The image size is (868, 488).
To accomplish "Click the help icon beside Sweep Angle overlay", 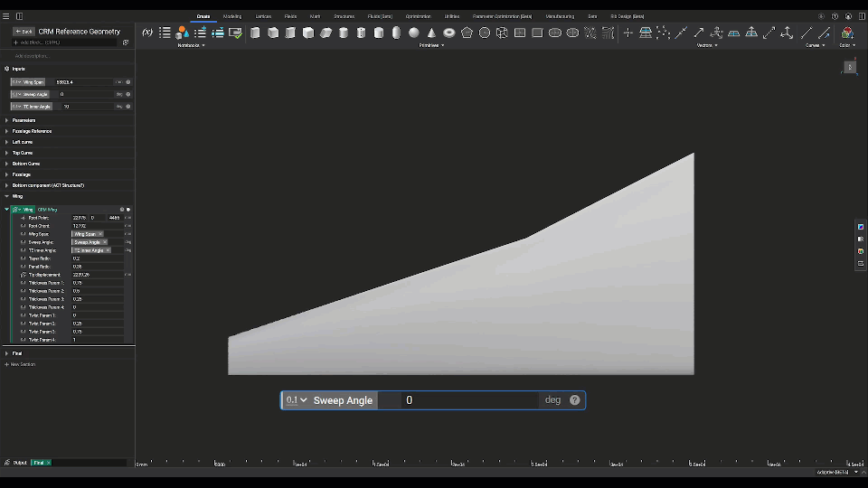I will [x=575, y=400].
